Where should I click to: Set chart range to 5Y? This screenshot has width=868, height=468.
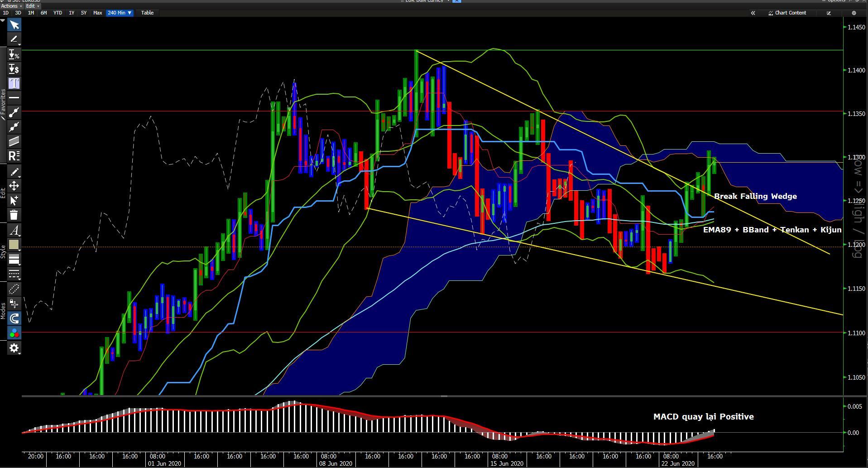84,13
